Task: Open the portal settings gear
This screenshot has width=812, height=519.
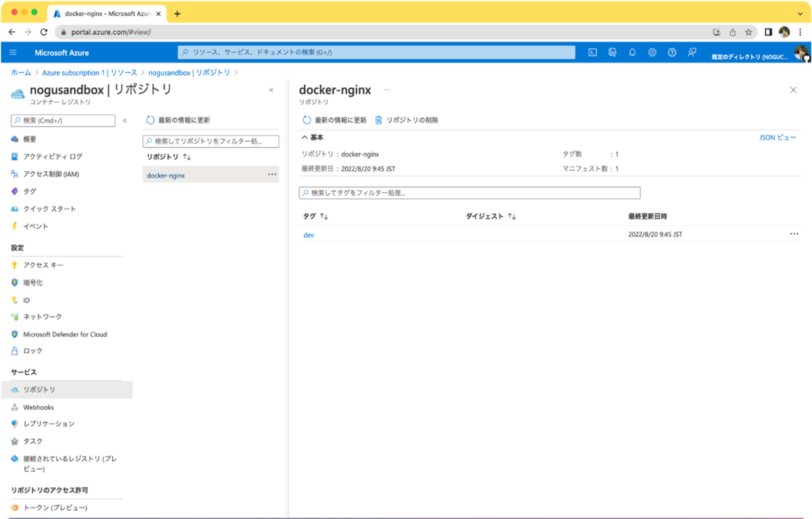Action: click(x=652, y=53)
